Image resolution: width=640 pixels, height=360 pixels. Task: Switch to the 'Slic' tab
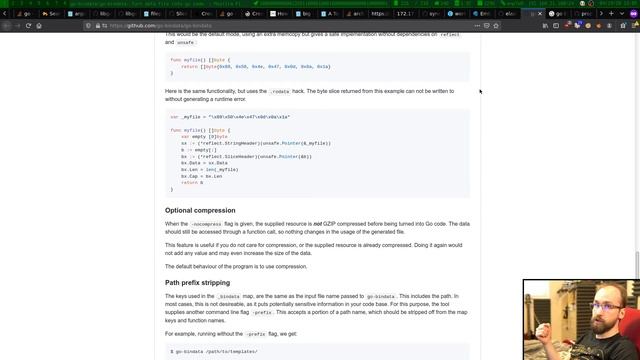pyautogui.click(x=178, y=13)
